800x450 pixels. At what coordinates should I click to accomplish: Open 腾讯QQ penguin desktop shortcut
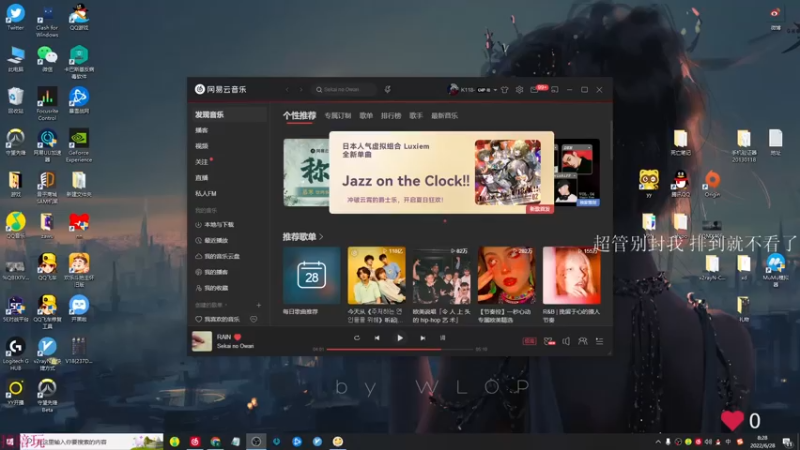click(680, 184)
